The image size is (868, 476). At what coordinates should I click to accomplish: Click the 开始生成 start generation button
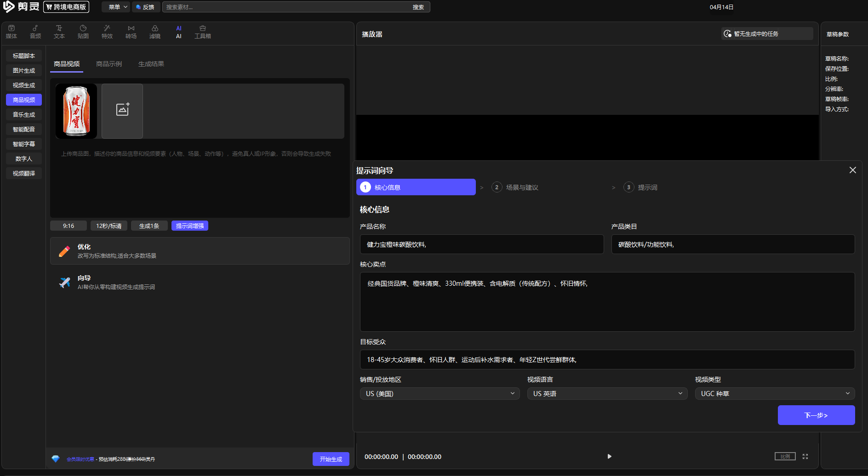tap(331, 459)
